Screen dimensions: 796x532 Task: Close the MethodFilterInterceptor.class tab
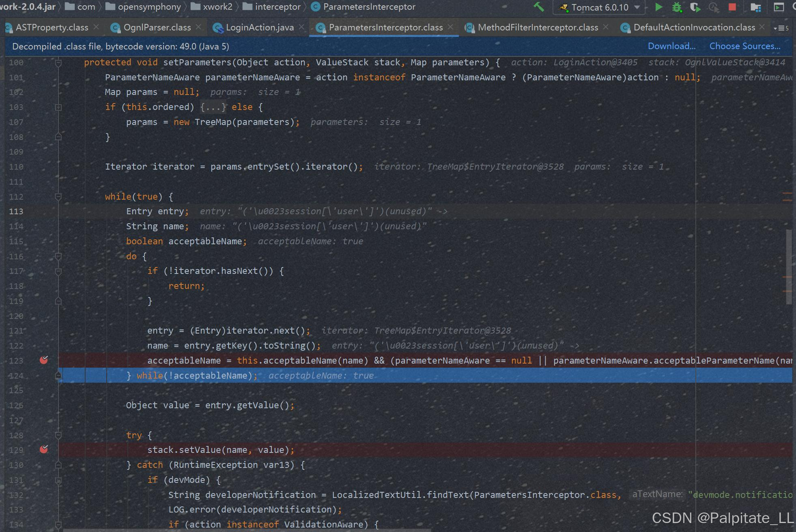point(606,27)
